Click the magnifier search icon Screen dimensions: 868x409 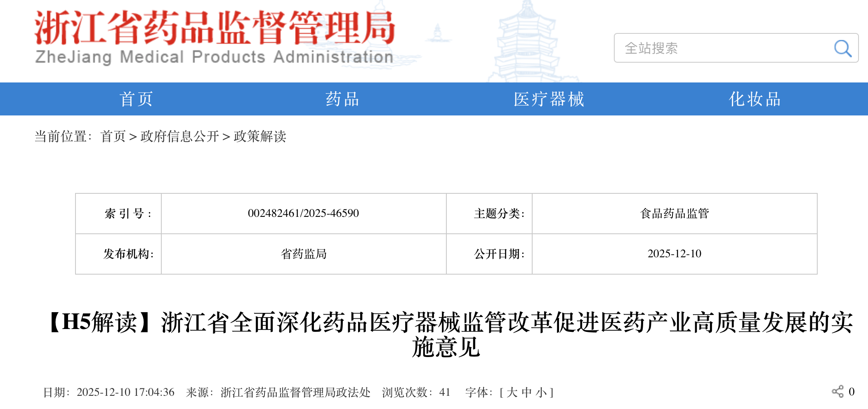tap(842, 48)
